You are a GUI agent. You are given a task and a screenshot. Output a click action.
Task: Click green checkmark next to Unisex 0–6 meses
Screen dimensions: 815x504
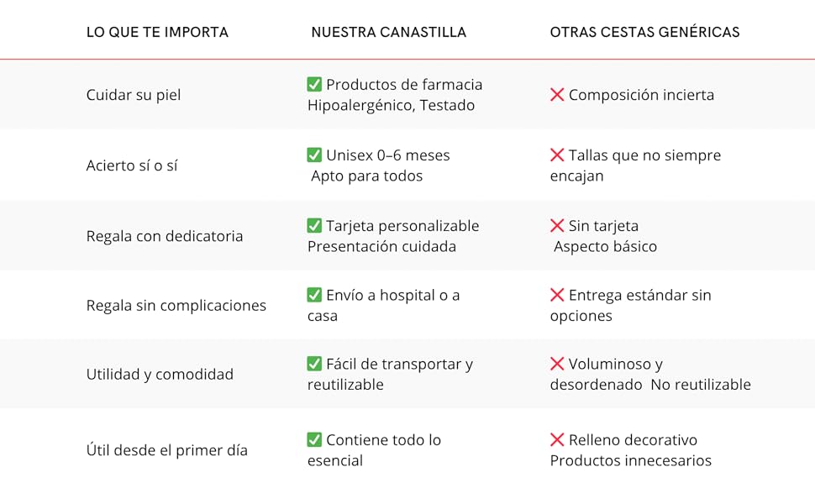point(314,155)
